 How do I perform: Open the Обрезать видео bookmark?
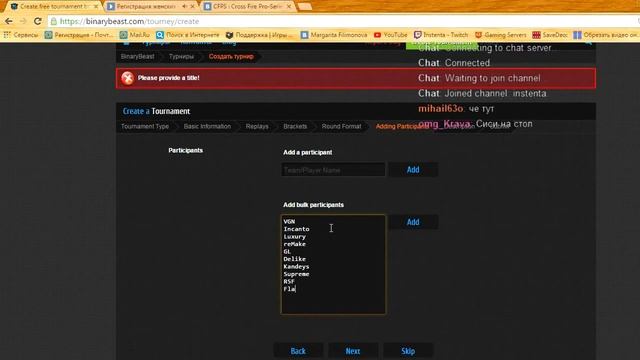pos(606,35)
